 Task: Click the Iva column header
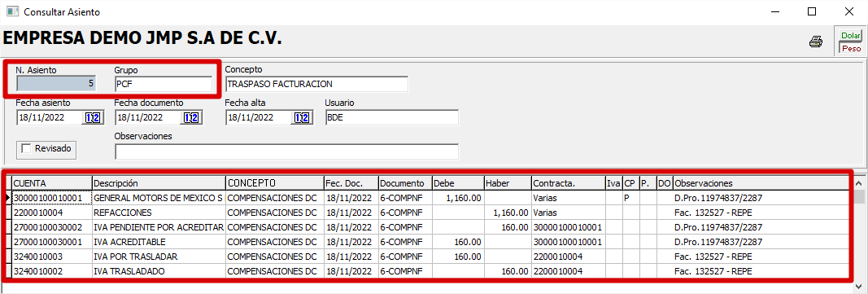[613, 182]
